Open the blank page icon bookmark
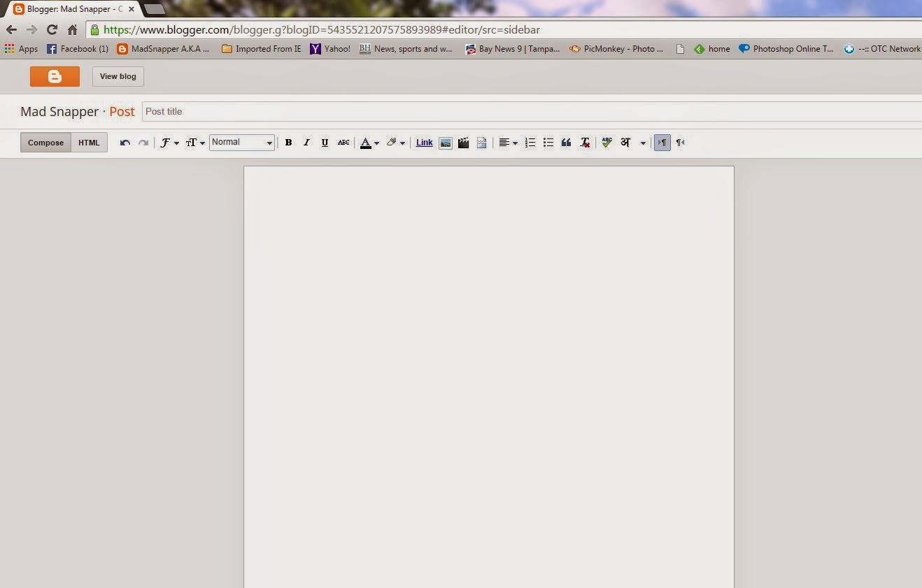922x588 pixels. point(680,49)
